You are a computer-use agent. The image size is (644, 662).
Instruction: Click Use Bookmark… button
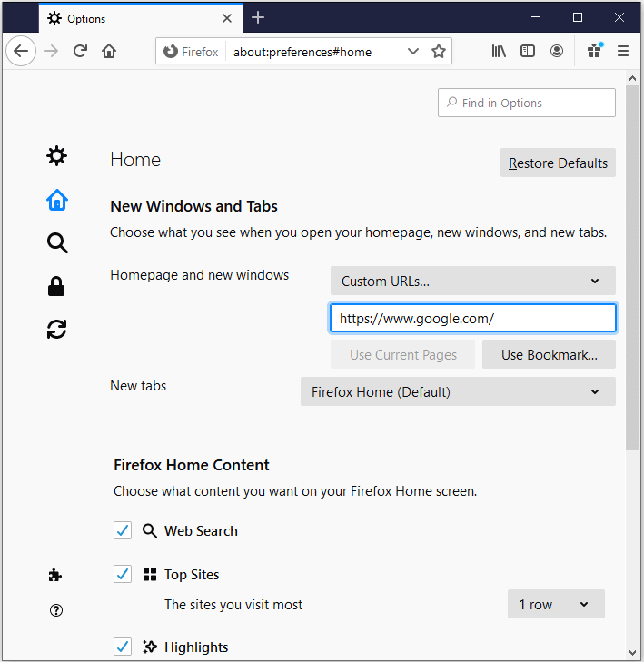[549, 355]
